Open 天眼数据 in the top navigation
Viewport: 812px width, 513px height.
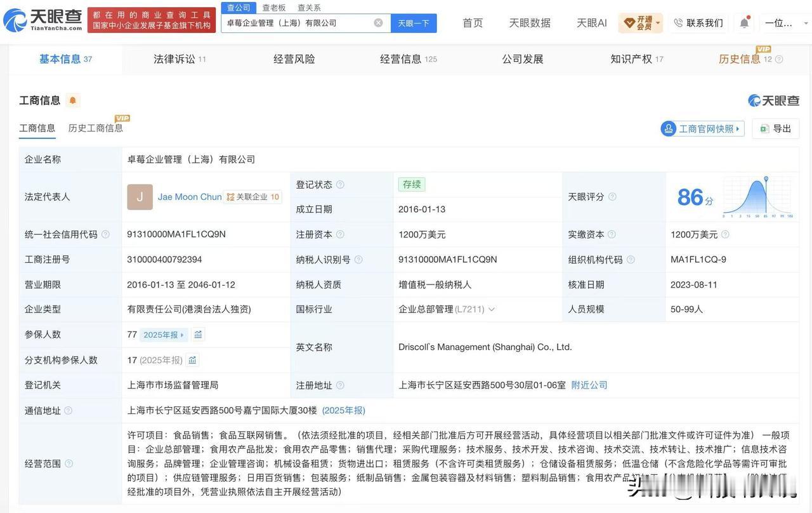[x=530, y=23]
